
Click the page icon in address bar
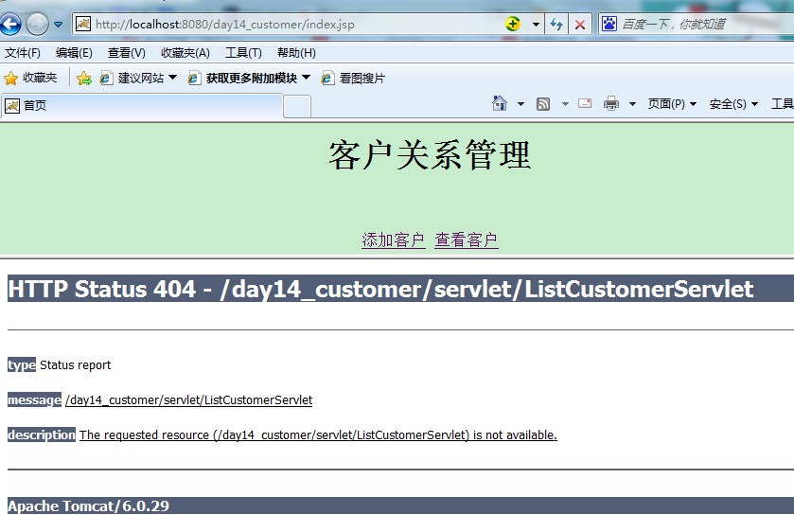[x=83, y=24]
